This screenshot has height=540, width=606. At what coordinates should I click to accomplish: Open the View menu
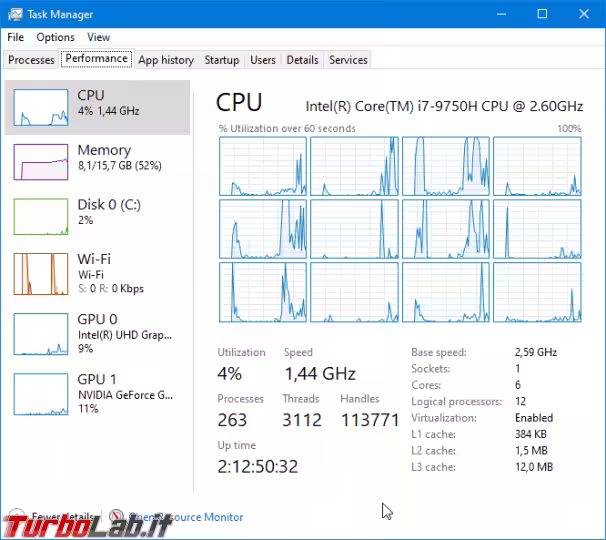click(99, 37)
